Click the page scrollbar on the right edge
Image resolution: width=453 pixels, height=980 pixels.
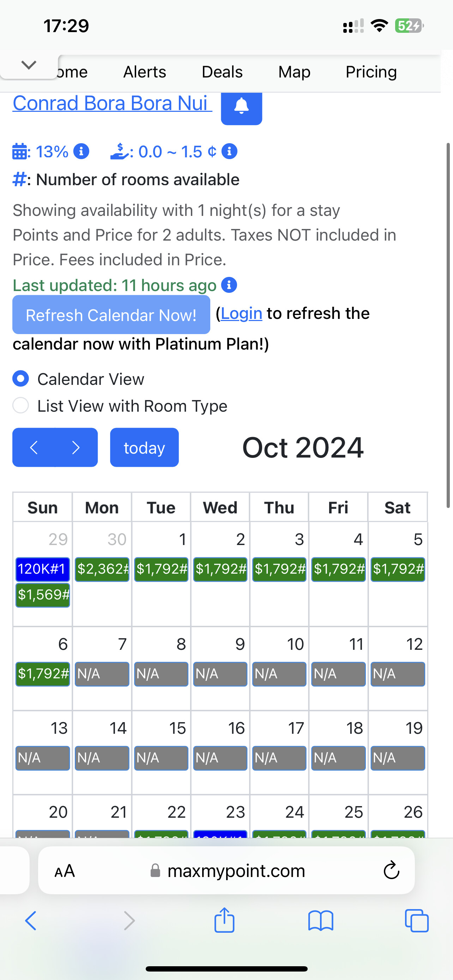(448, 325)
